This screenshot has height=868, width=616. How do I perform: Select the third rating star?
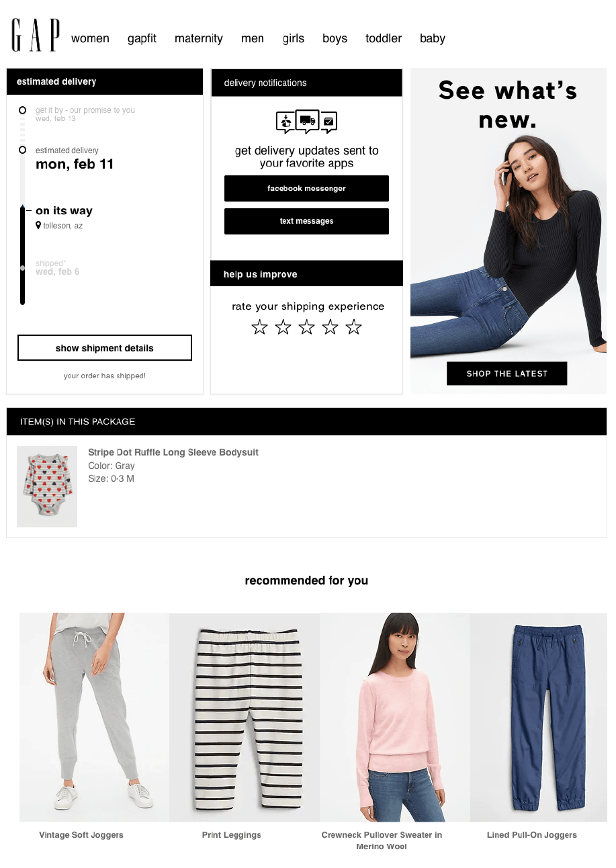click(x=306, y=327)
